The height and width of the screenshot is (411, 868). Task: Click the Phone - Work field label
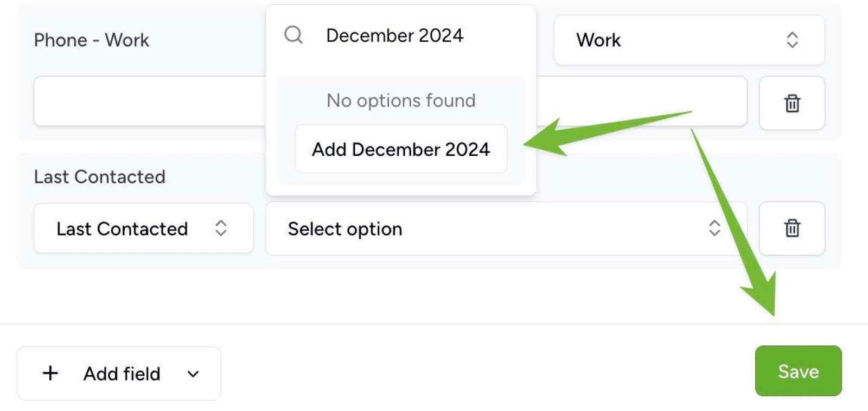[x=91, y=40]
